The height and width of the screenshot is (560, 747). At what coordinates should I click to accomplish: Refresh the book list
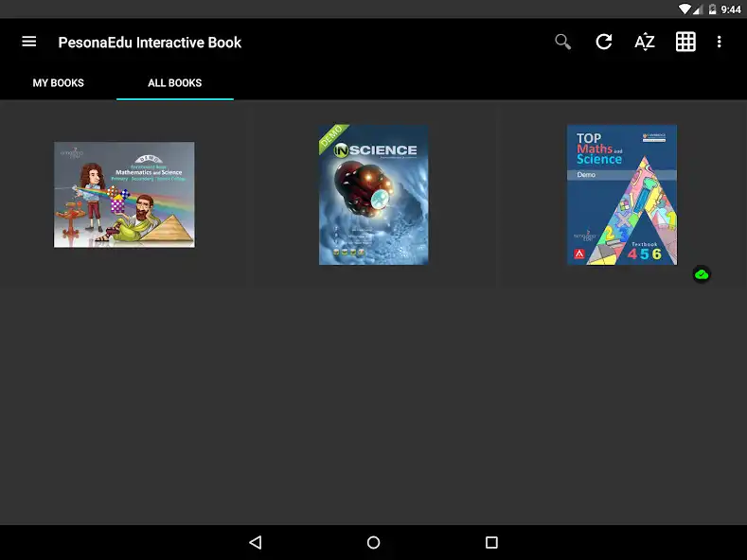[604, 42]
